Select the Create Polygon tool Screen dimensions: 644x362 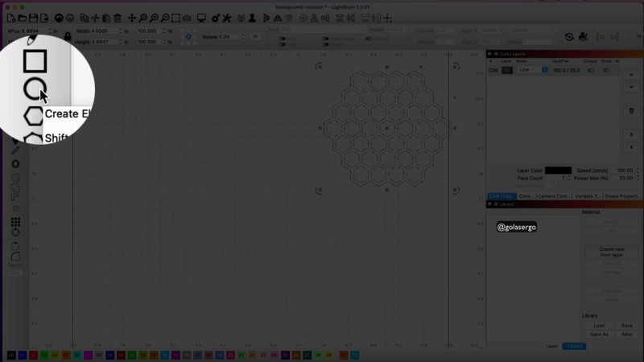34,115
